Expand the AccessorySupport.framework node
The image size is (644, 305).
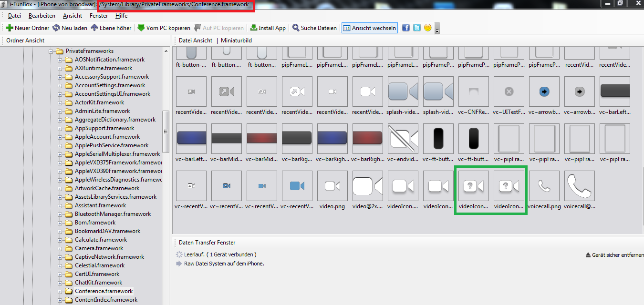pos(60,77)
